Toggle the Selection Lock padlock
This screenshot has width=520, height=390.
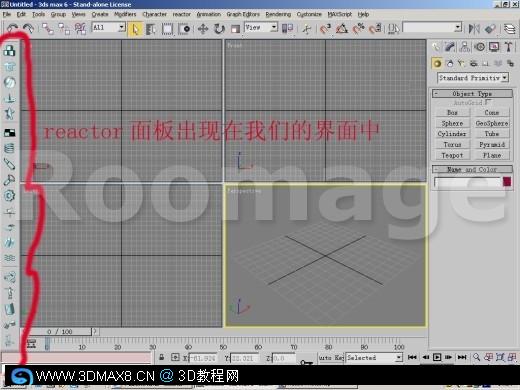[x=162, y=357]
